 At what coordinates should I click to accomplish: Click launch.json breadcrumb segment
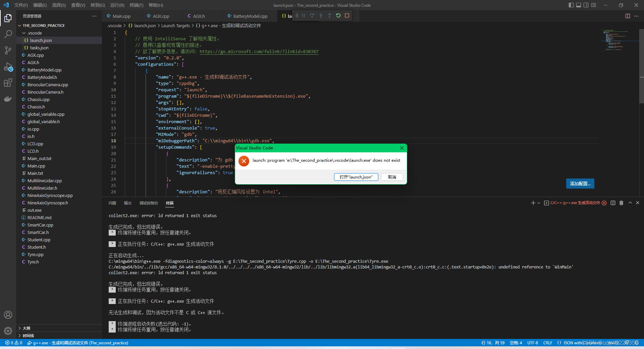(142, 26)
